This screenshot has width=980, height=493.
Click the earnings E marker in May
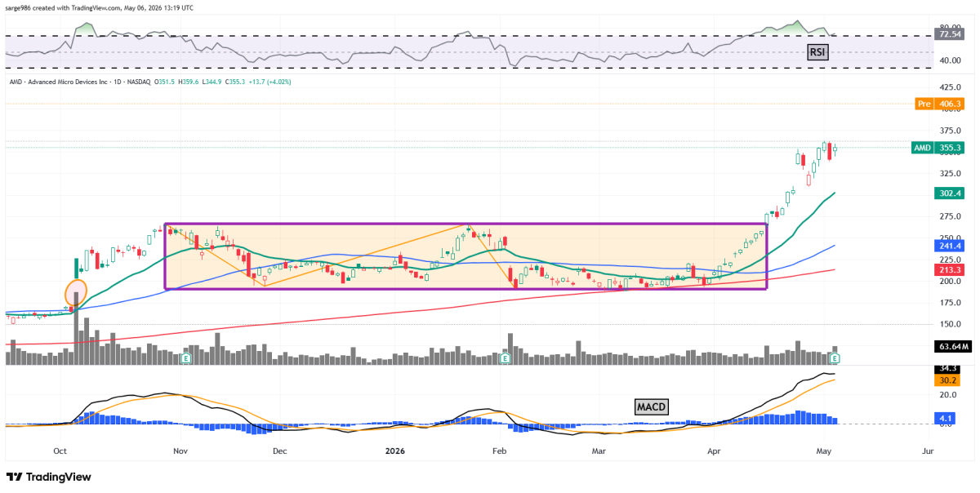coord(835,358)
